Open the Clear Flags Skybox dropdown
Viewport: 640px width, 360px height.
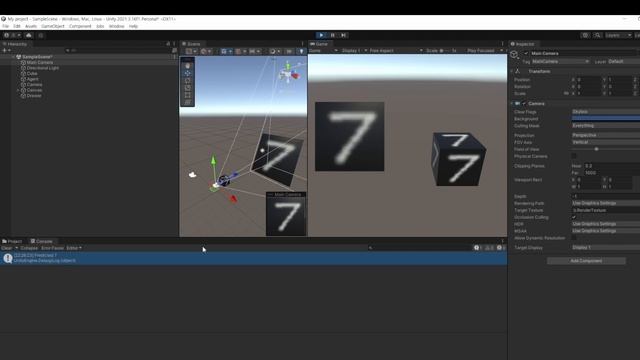[606, 111]
